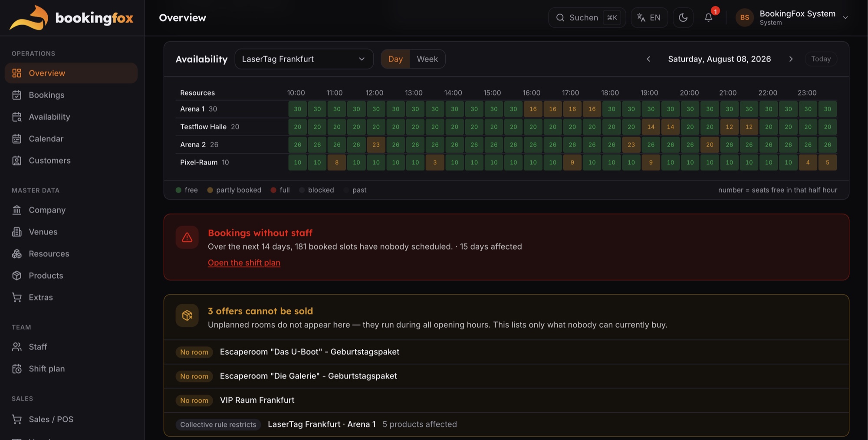Viewport: 868px width, 440px height.
Task: Click Pixel-Raum 23:00 slot showing 4
Action: coord(808,162)
